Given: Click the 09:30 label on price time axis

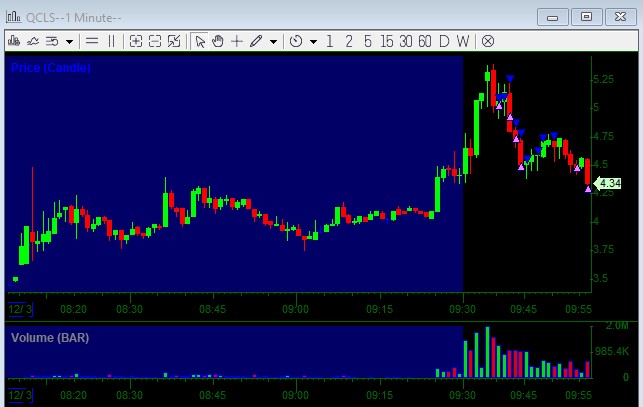Looking at the screenshot, I should coord(462,309).
